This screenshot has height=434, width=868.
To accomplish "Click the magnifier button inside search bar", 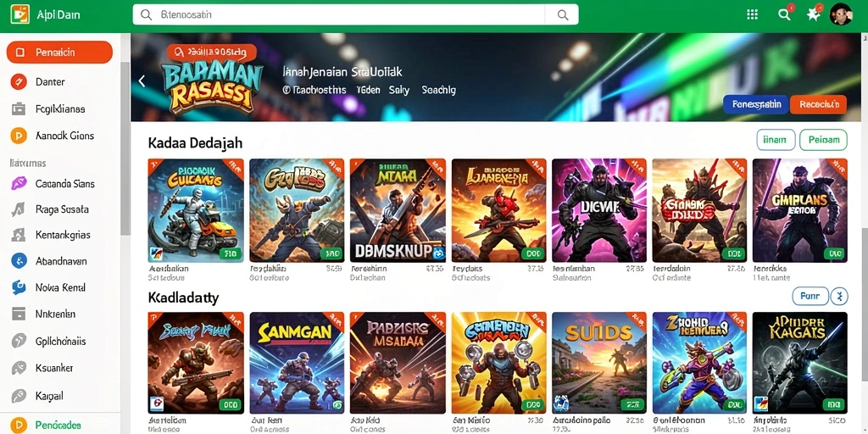I will click(563, 15).
